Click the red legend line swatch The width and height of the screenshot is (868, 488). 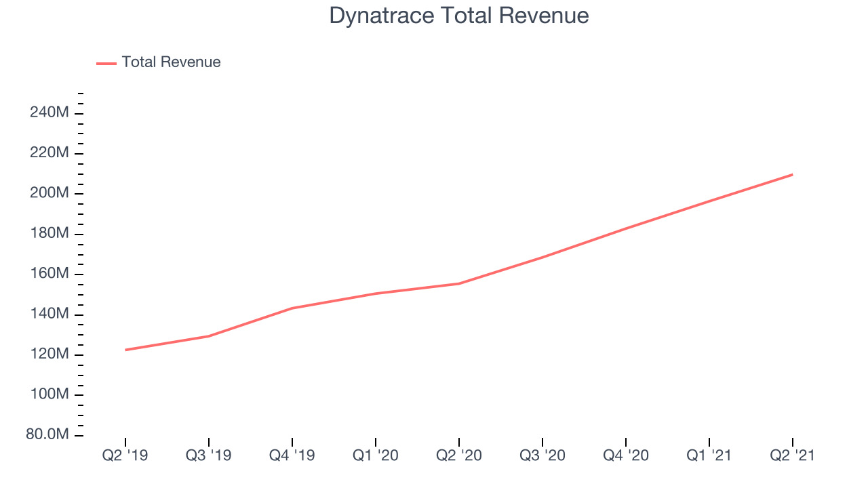tap(106, 63)
